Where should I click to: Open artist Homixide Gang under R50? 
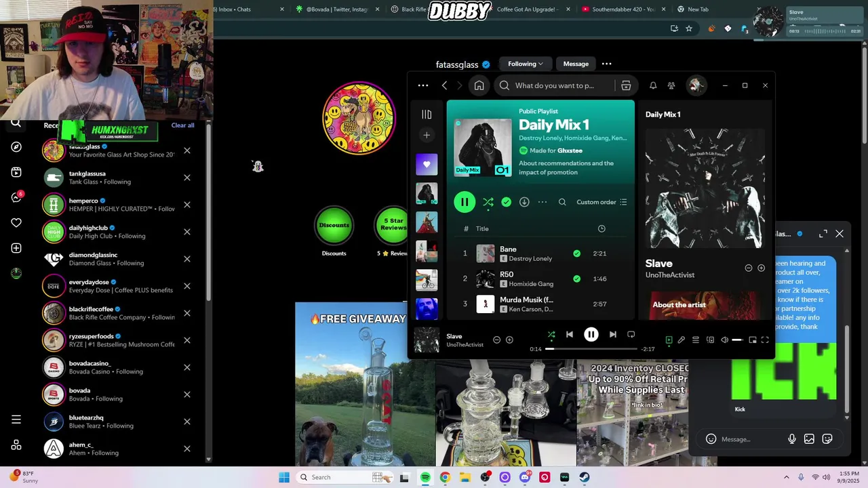(531, 284)
